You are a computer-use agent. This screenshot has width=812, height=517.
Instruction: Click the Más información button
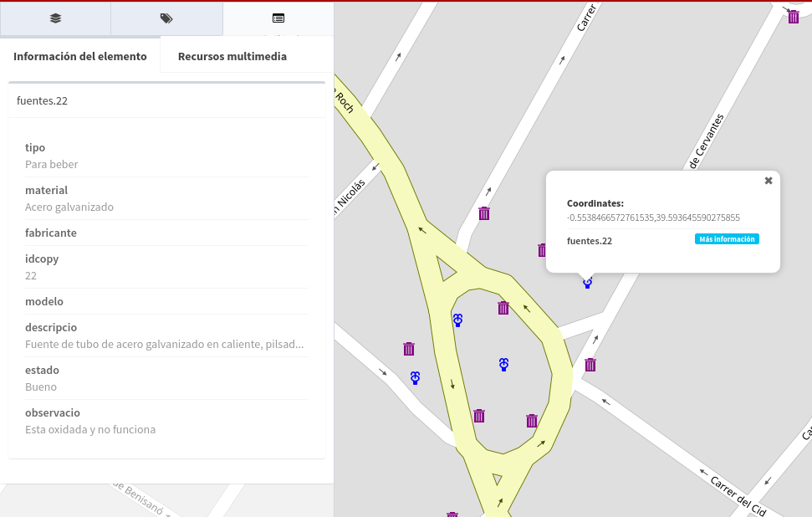[x=727, y=239]
